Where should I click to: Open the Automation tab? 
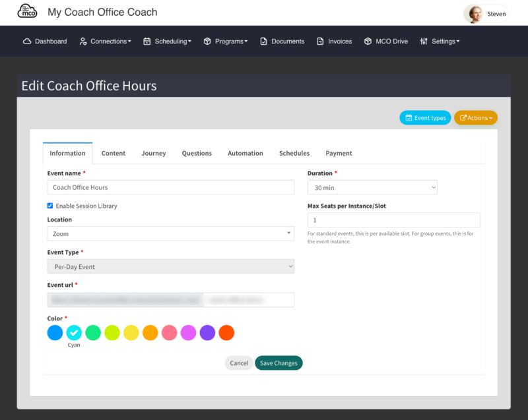(245, 154)
